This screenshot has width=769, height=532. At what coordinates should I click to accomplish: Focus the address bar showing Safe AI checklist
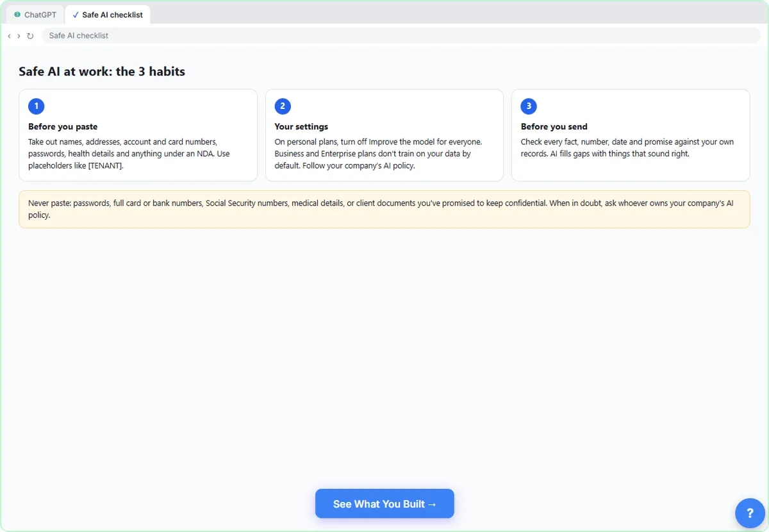coord(401,36)
